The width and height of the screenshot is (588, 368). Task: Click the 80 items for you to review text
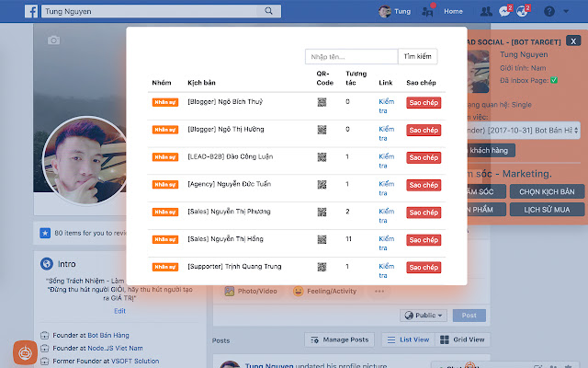point(90,233)
